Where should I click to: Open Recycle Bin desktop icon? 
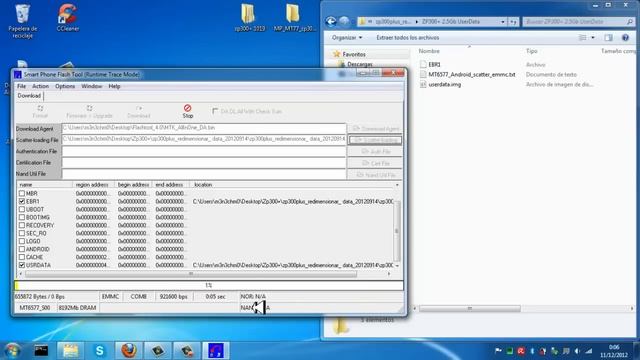click(22, 20)
